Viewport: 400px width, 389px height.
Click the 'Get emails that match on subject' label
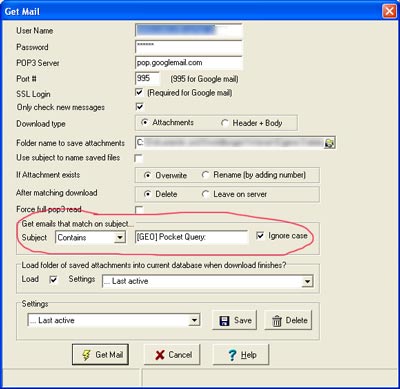77,224
